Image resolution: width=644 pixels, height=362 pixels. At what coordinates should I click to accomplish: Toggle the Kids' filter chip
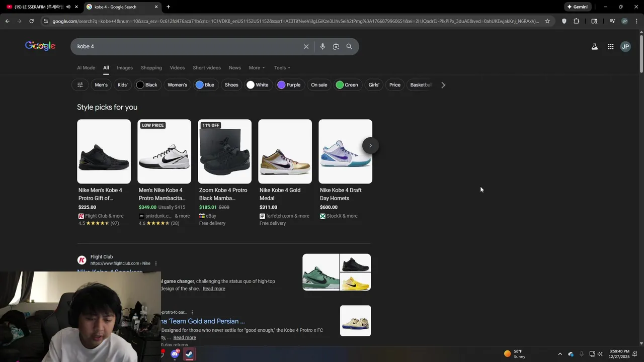tap(122, 85)
